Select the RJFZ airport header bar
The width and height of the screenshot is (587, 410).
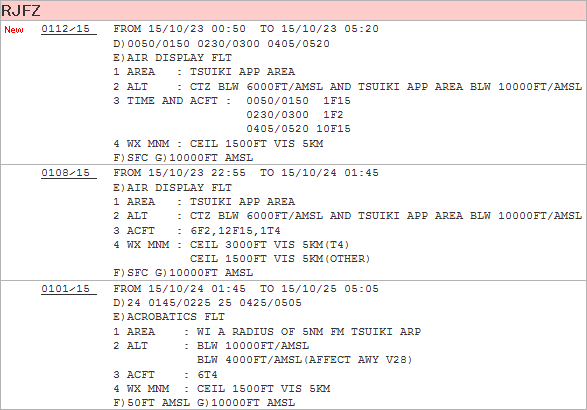294,10
